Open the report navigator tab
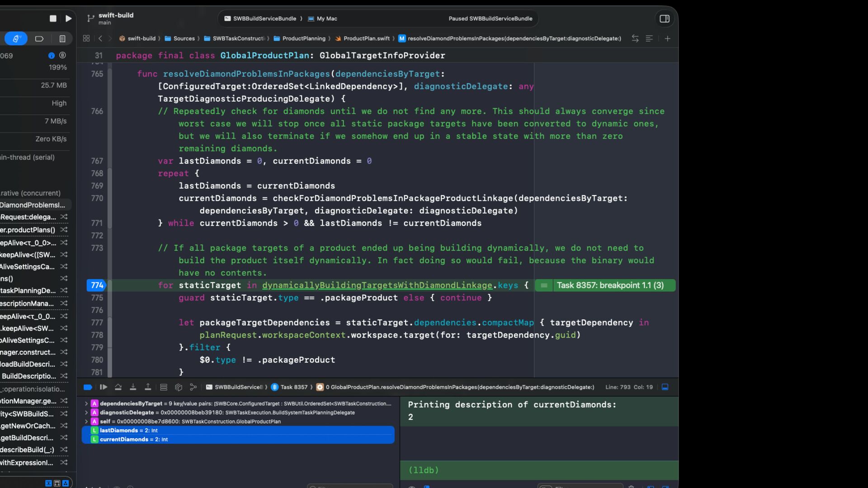The height and width of the screenshot is (488, 868). [x=62, y=39]
